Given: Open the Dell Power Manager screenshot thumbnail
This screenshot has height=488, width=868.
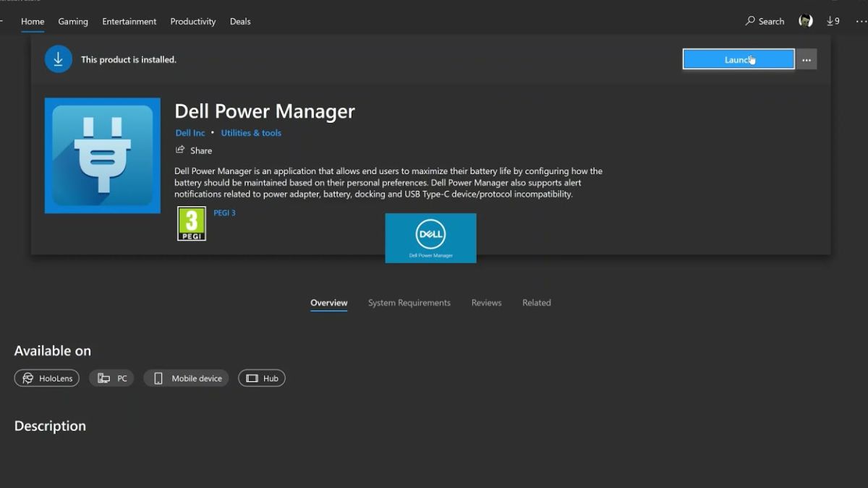Looking at the screenshot, I should 430,238.
